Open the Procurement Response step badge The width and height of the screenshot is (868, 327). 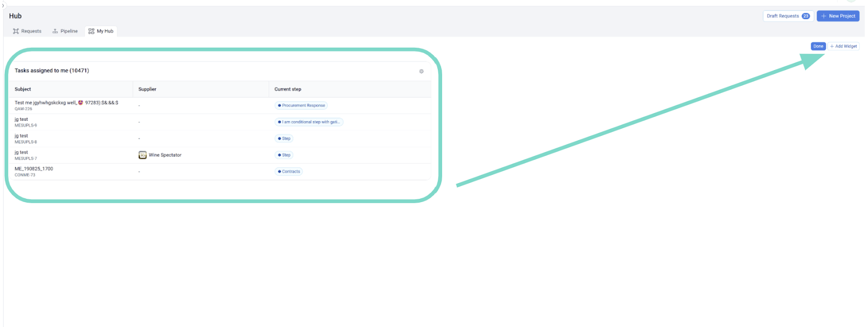click(x=301, y=106)
